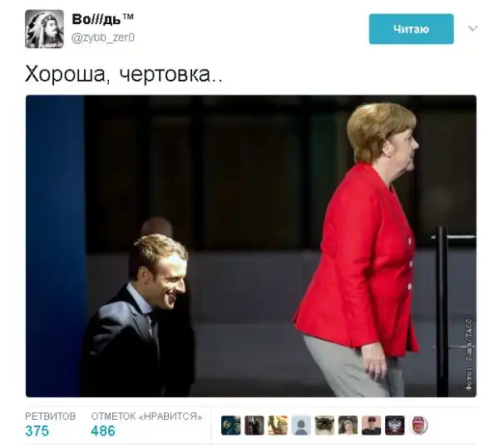Enlarge the attached tweet photo
The image size is (499, 448).
click(251, 246)
